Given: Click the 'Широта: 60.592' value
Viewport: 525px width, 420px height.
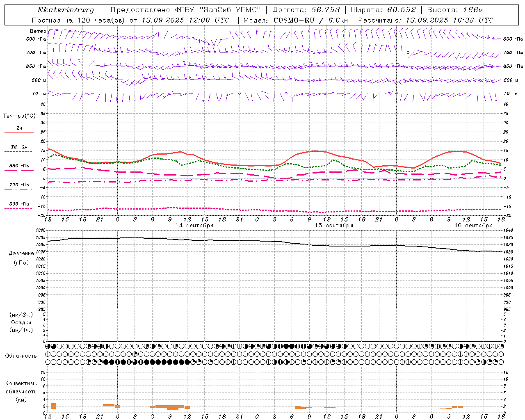Looking at the screenshot, I should click(383, 10).
